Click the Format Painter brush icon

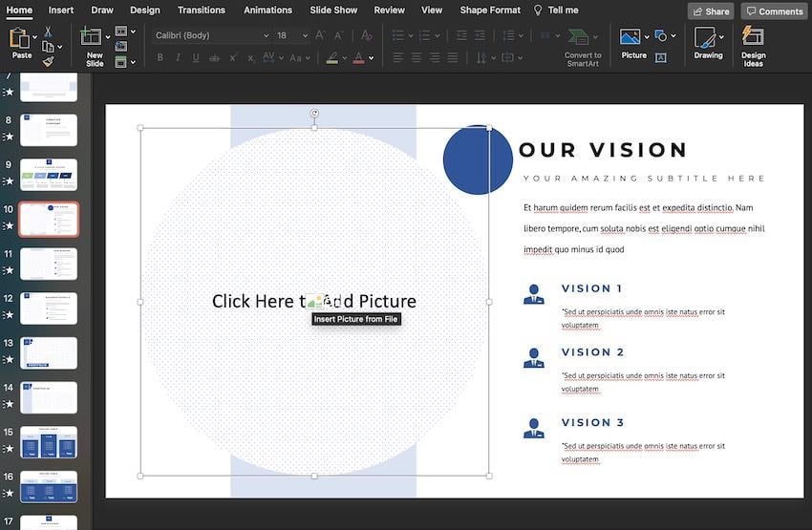click(48, 60)
